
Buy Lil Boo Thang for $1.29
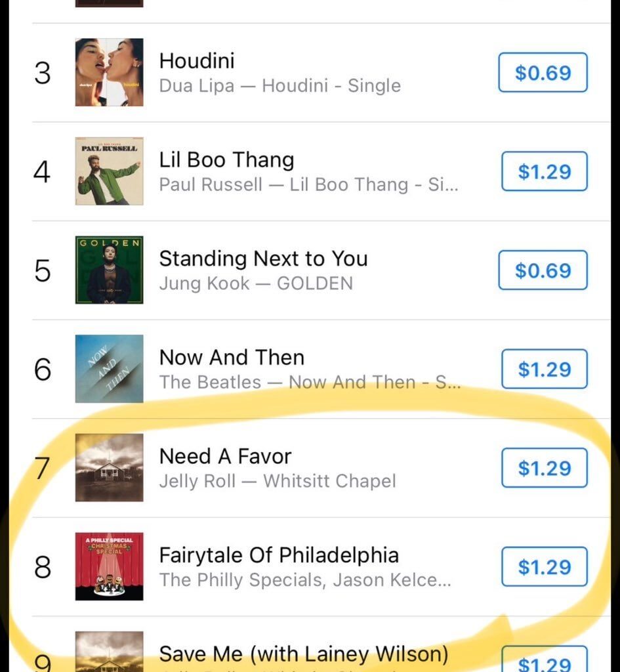point(543,171)
